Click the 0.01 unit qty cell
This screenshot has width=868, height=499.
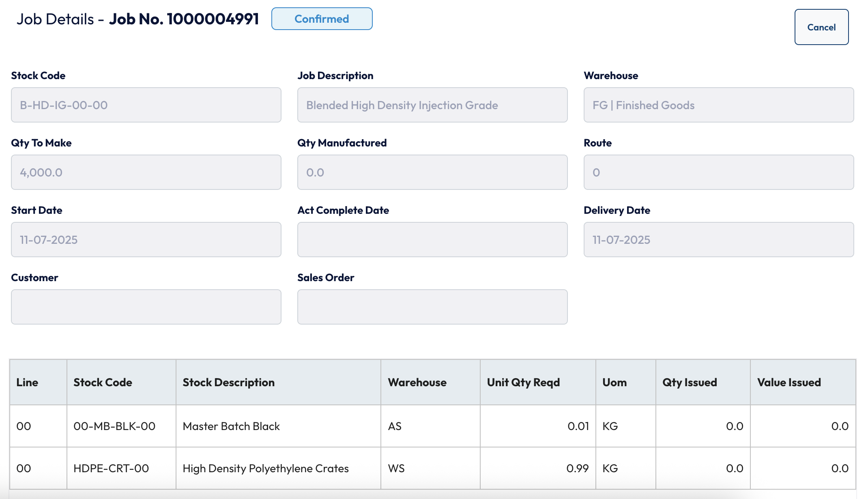pos(538,426)
